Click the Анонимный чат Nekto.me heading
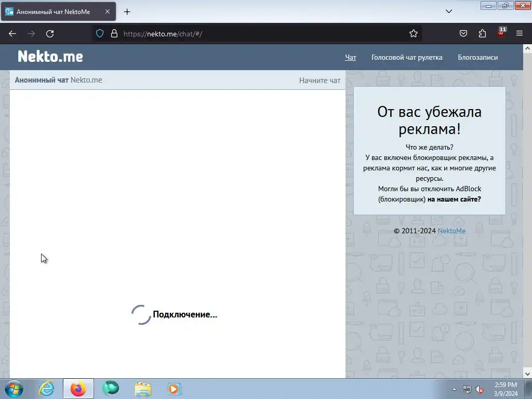 pyautogui.click(x=58, y=80)
